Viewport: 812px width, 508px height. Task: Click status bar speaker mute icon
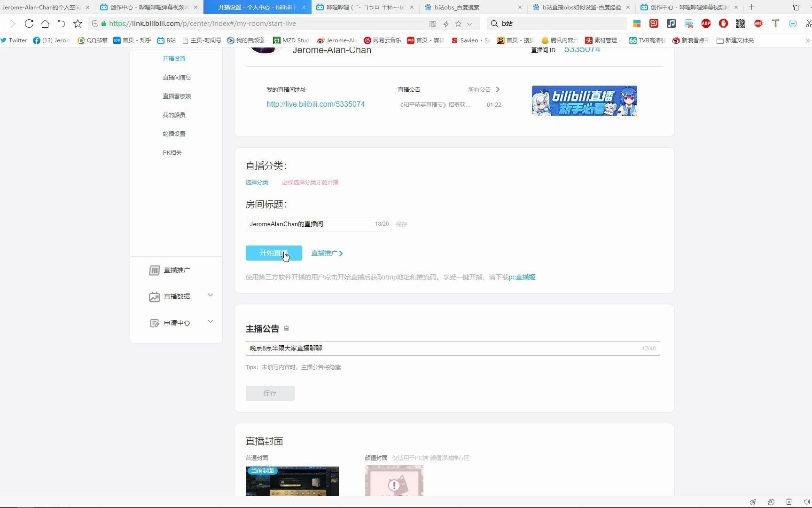pos(807,502)
